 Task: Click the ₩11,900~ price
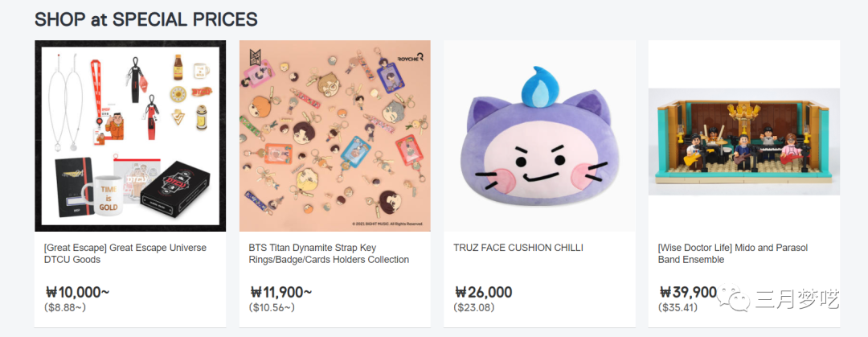click(x=281, y=292)
